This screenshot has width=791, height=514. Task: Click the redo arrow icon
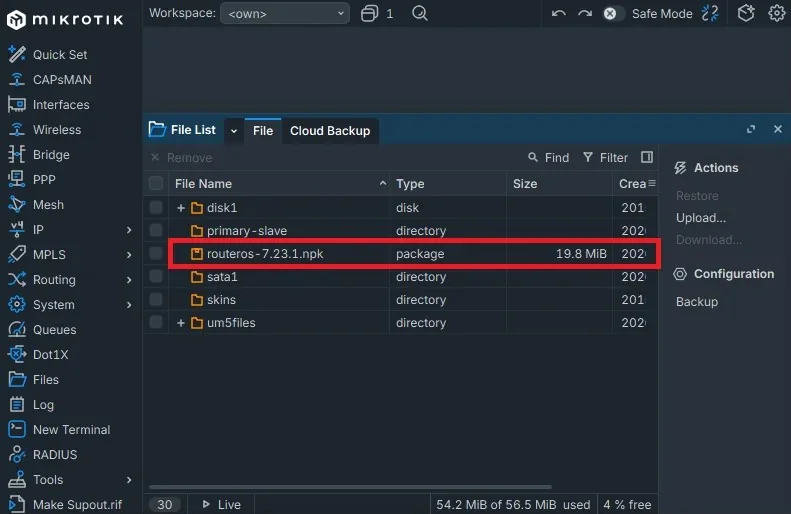(585, 14)
